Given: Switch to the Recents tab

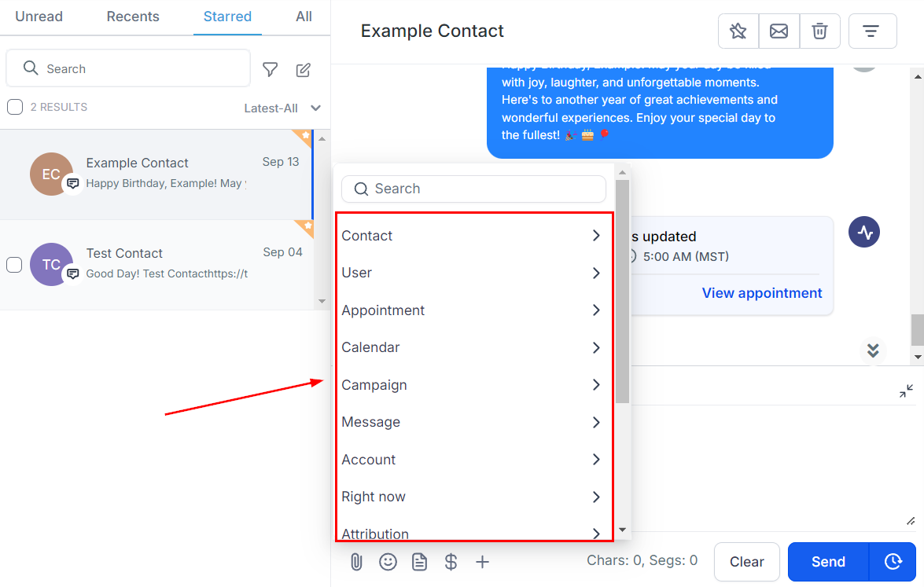Looking at the screenshot, I should point(133,17).
